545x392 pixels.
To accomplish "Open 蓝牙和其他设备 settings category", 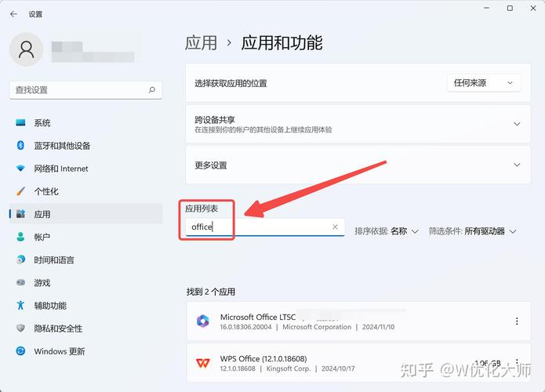I will point(85,145).
